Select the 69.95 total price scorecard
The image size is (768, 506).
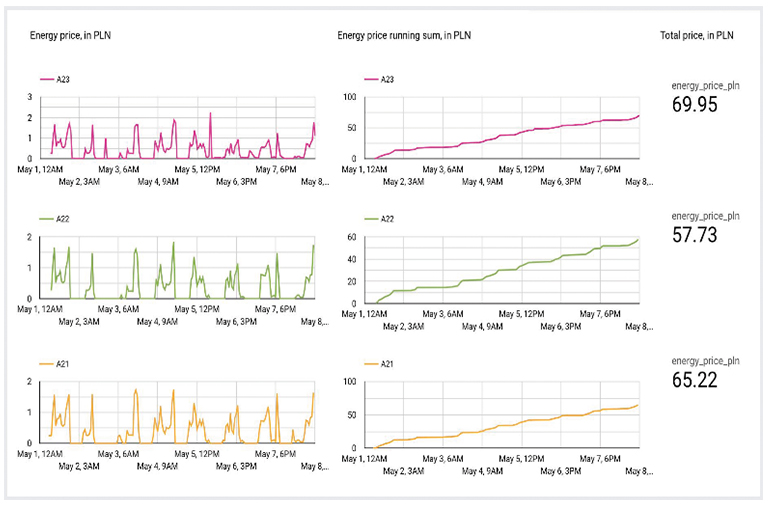point(694,105)
